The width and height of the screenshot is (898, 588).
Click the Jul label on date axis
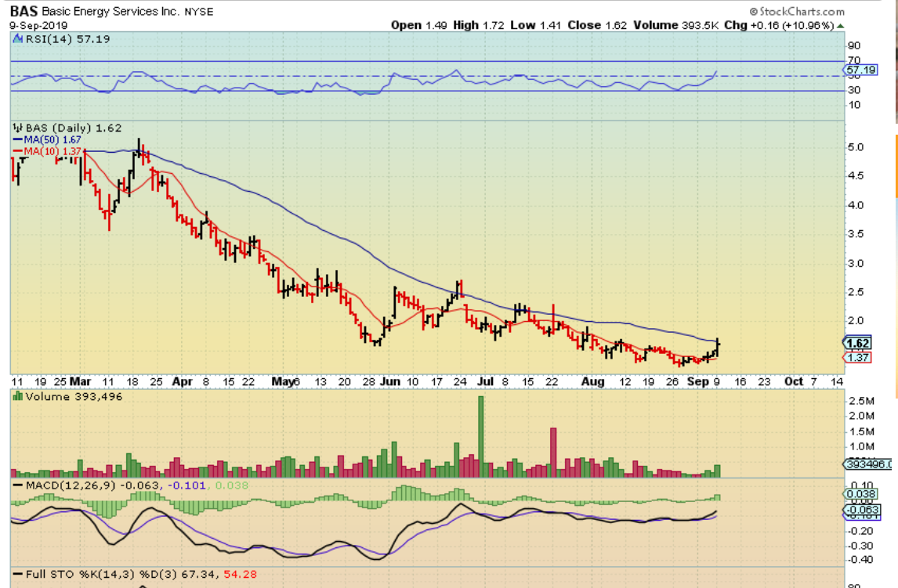click(x=486, y=381)
